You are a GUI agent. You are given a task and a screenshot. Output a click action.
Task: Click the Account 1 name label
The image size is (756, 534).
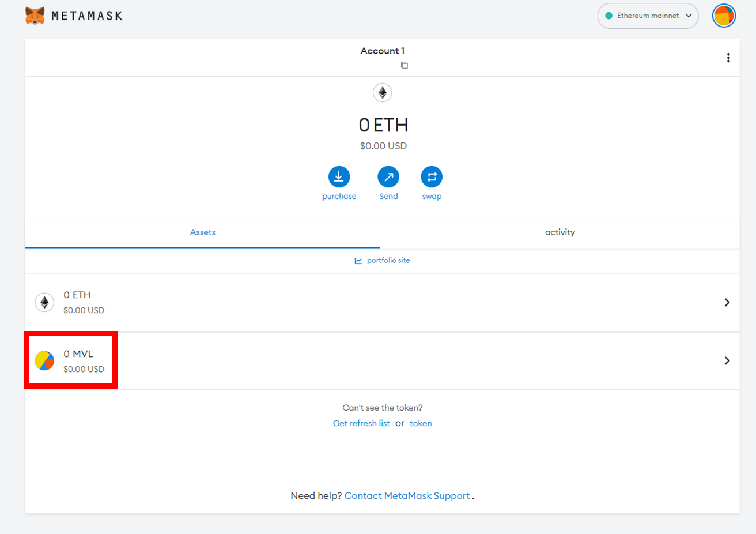383,51
